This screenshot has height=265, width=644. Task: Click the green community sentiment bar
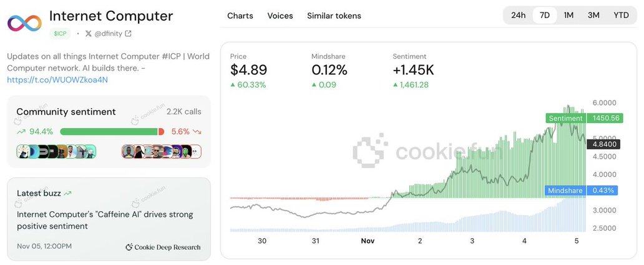pyautogui.click(x=109, y=132)
